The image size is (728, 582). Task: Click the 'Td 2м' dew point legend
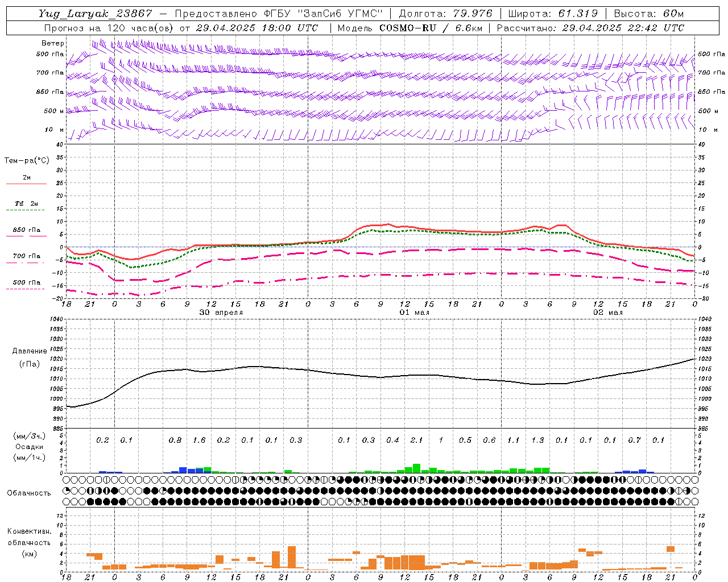(x=27, y=203)
